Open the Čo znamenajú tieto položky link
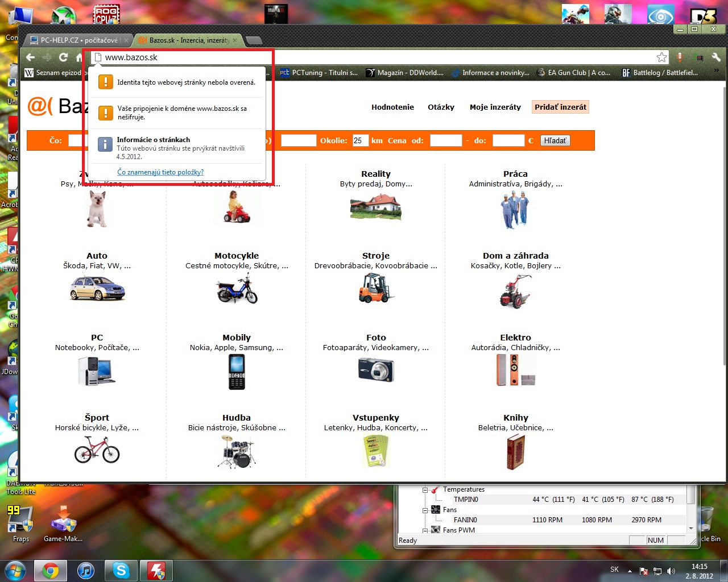Screen dimensions: 728x582 [160, 172]
